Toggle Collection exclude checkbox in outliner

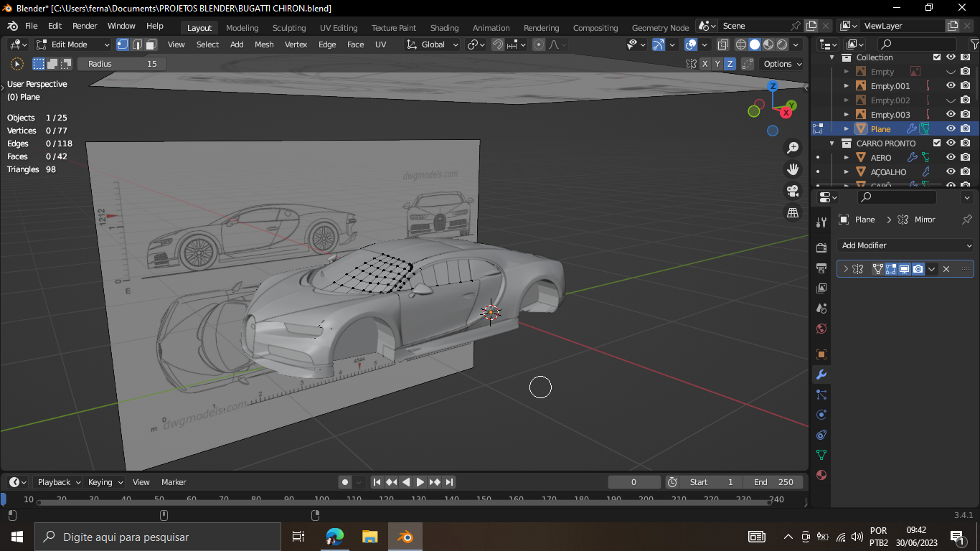click(x=937, y=57)
